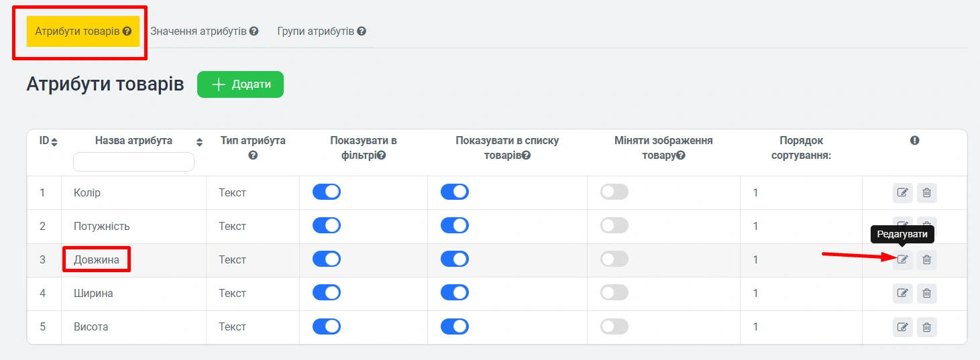Image resolution: width=980 pixels, height=360 pixels.
Task: Remove the Ширина attribute with trash icon
Action: (x=926, y=293)
